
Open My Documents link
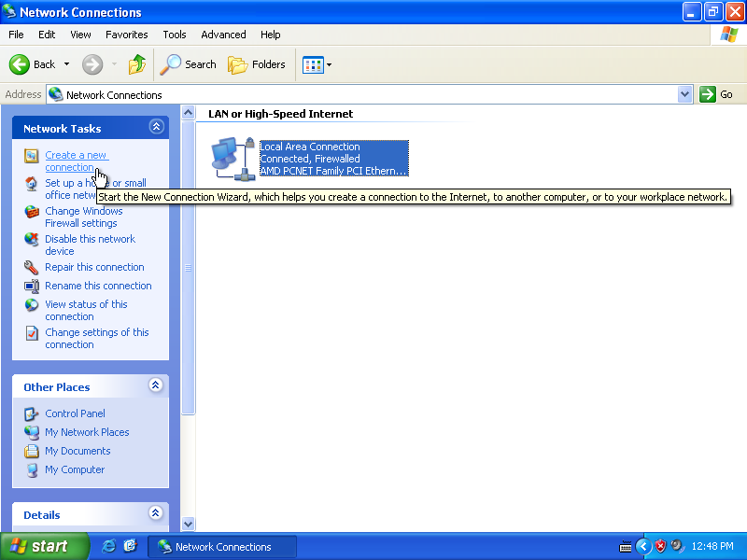pos(78,451)
